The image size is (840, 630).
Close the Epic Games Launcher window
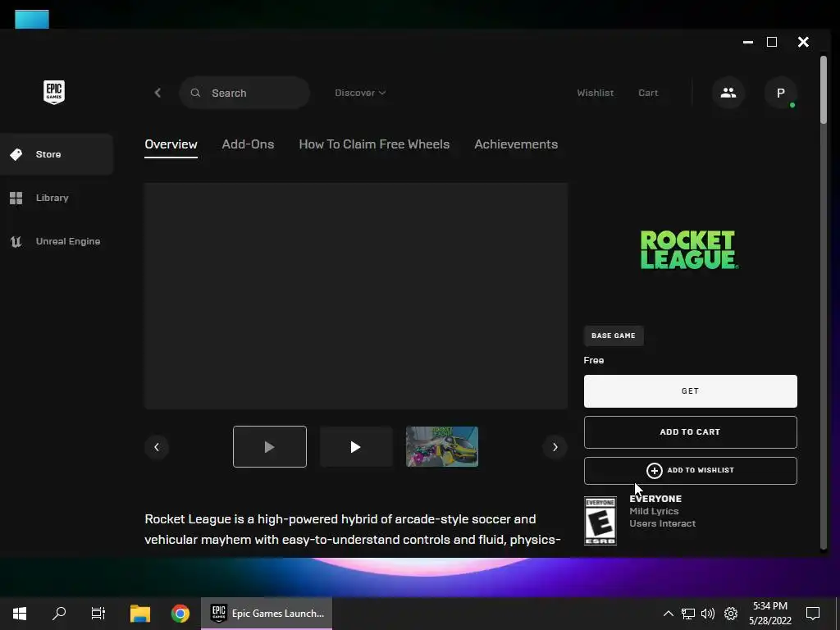[x=803, y=42]
